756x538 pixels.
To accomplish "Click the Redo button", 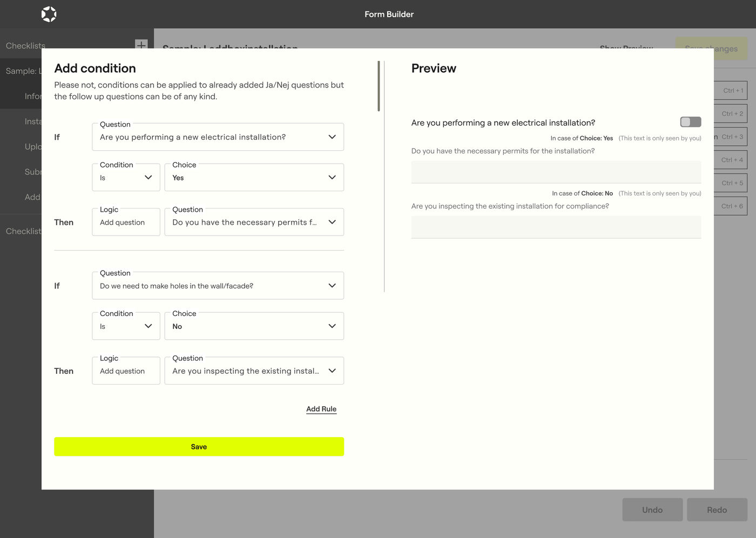I will pyautogui.click(x=717, y=509).
